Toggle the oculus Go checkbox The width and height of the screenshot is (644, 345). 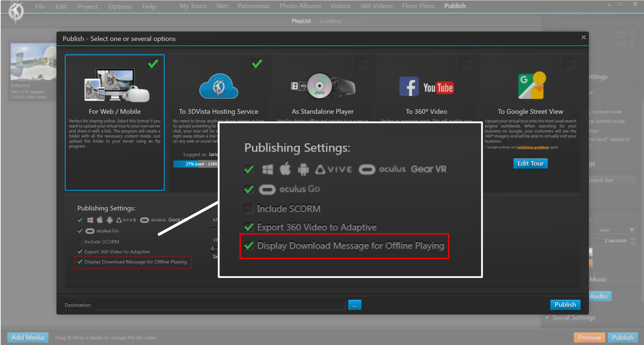[x=80, y=231]
